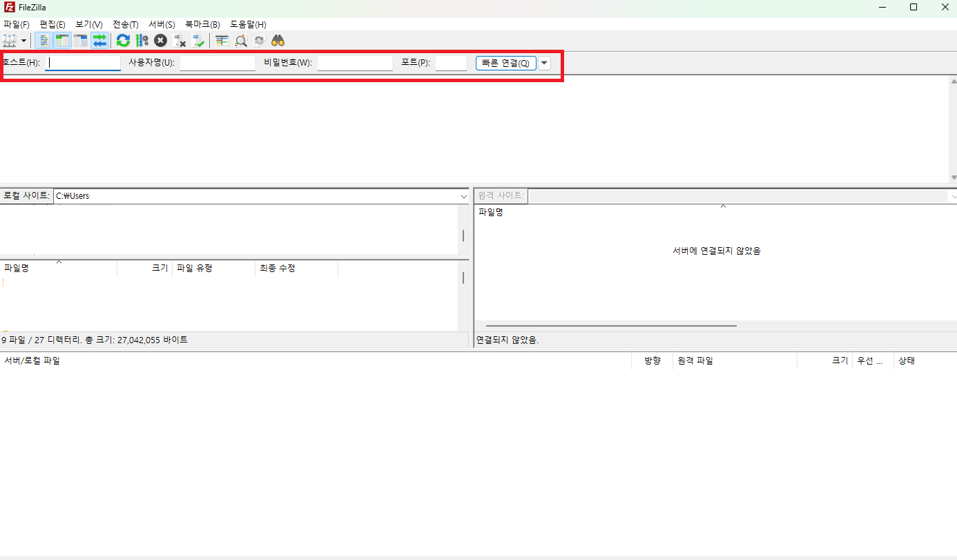Expand the quick connect history dropdown
The image size is (957, 560).
pos(544,63)
